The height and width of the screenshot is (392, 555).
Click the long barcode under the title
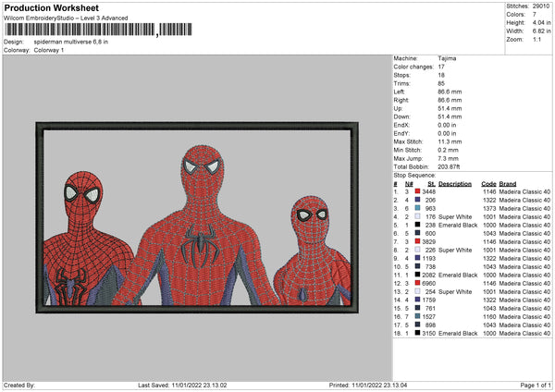[x=80, y=31]
